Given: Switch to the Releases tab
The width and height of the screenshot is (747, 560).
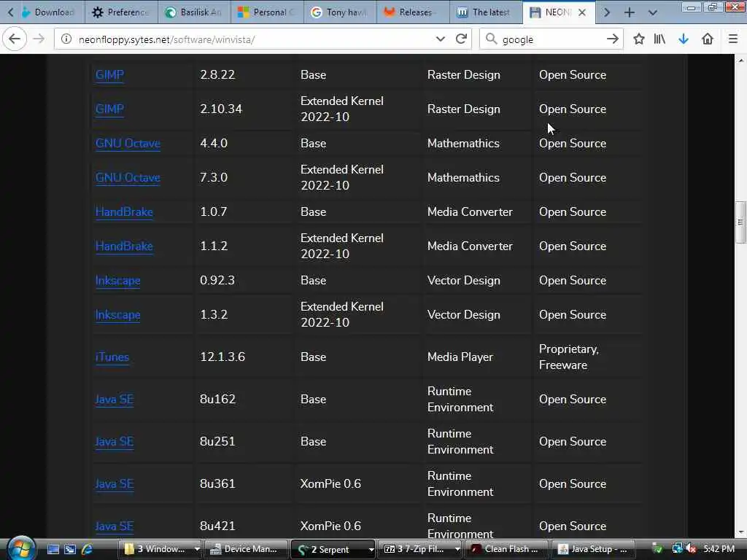Looking at the screenshot, I should point(413,12).
